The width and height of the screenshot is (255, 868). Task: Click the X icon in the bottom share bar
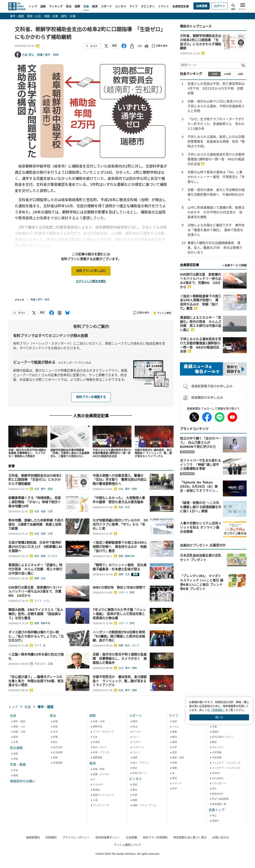click(x=34, y=313)
